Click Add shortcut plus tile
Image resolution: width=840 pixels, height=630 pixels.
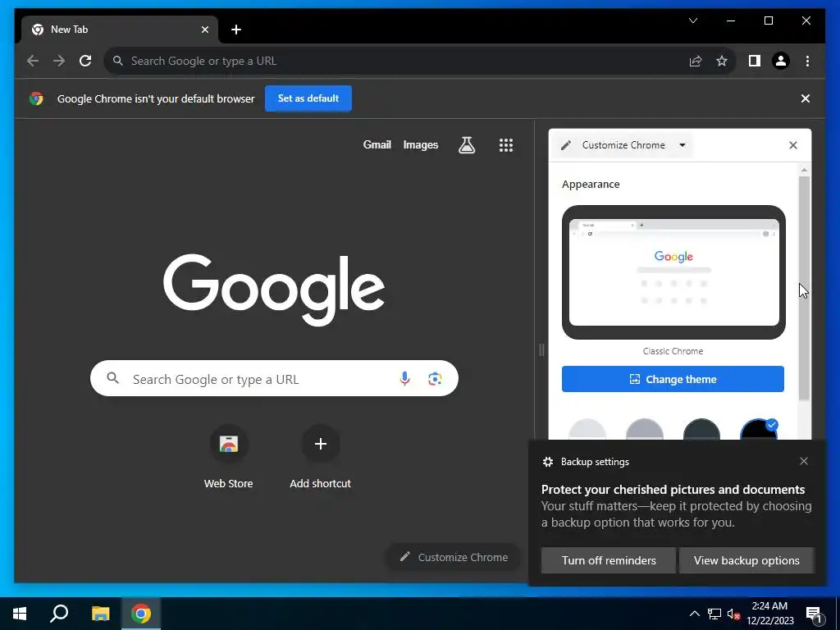point(321,456)
